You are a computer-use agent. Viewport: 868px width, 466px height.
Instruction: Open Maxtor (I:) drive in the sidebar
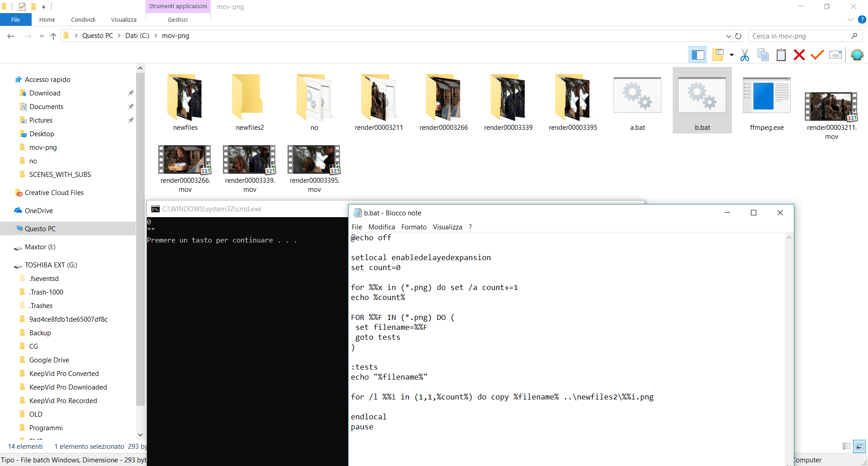point(40,247)
